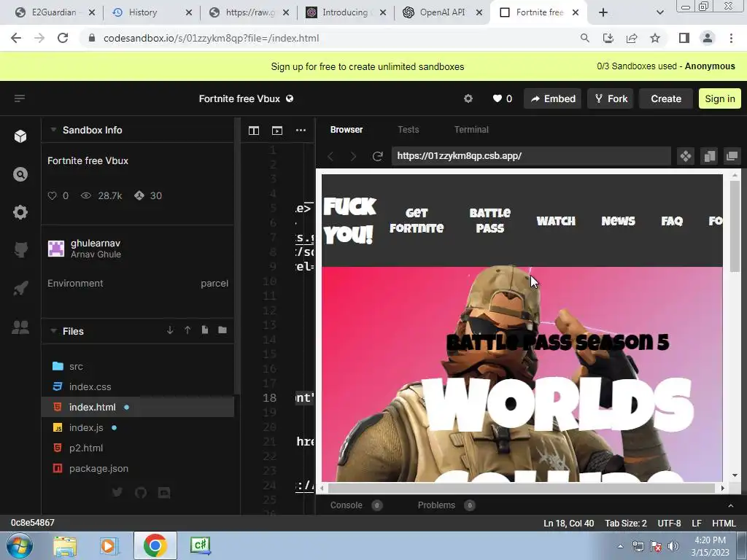Viewport: 747px width, 560px height.
Task: Open the Console panel tab
Action: 347,505
